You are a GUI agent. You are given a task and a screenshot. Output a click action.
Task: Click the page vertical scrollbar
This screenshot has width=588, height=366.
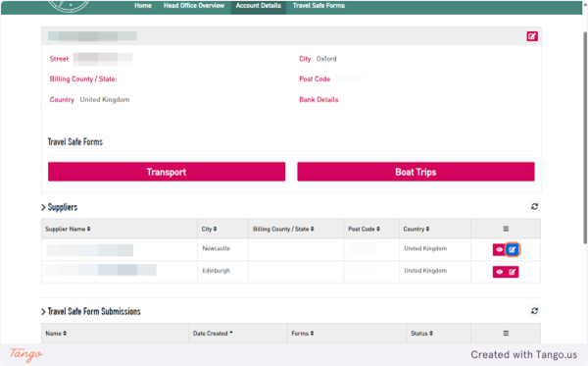(585, 138)
